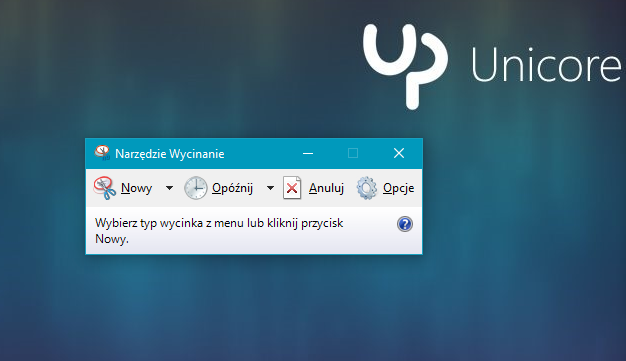This screenshot has height=361, width=626.
Task: Click the Narzędzie Wycinanie title text
Action: pyautogui.click(x=170, y=154)
